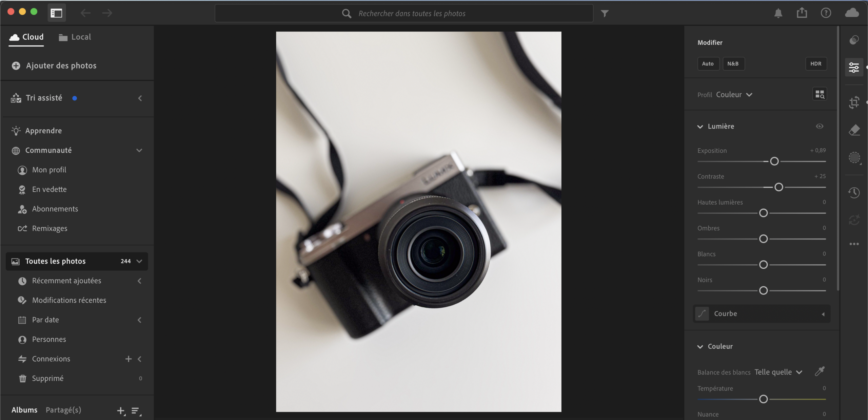Open the Presets panel icon
This screenshot has height=420, width=868.
(x=854, y=40)
